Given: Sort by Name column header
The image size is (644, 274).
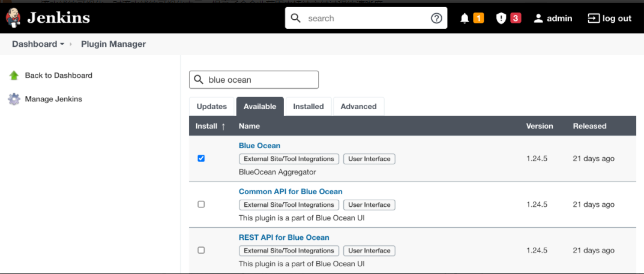Looking at the screenshot, I should pyautogui.click(x=249, y=127).
